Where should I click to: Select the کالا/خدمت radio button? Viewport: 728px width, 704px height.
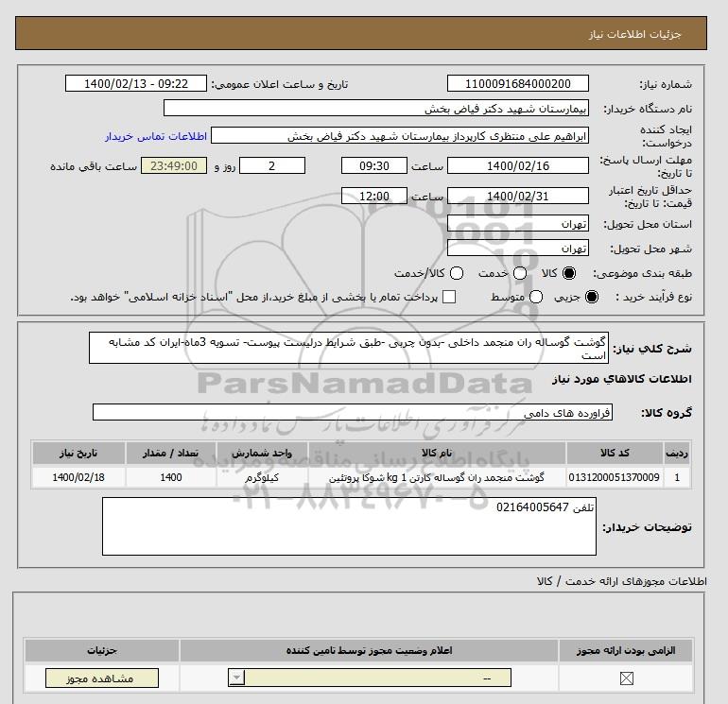pyautogui.click(x=457, y=273)
